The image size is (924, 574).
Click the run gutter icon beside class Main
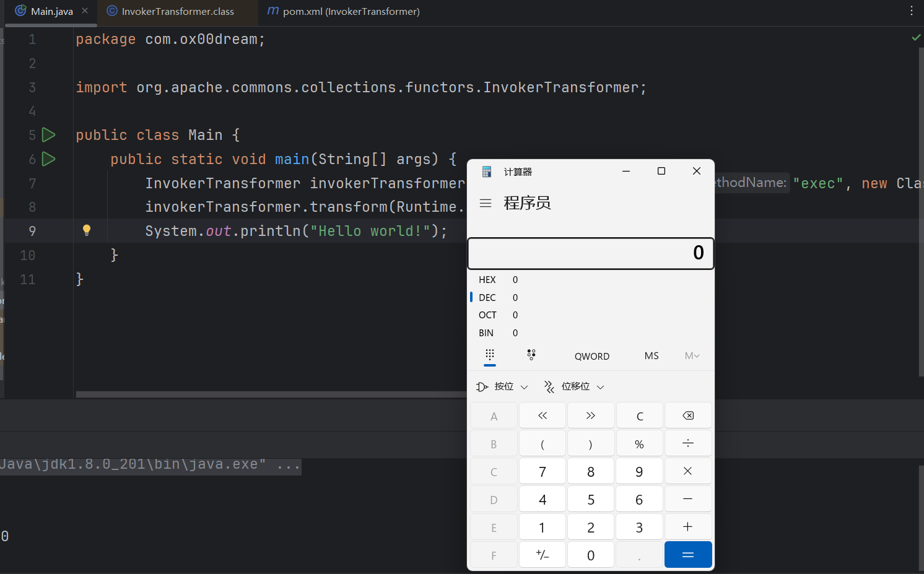point(48,135)
